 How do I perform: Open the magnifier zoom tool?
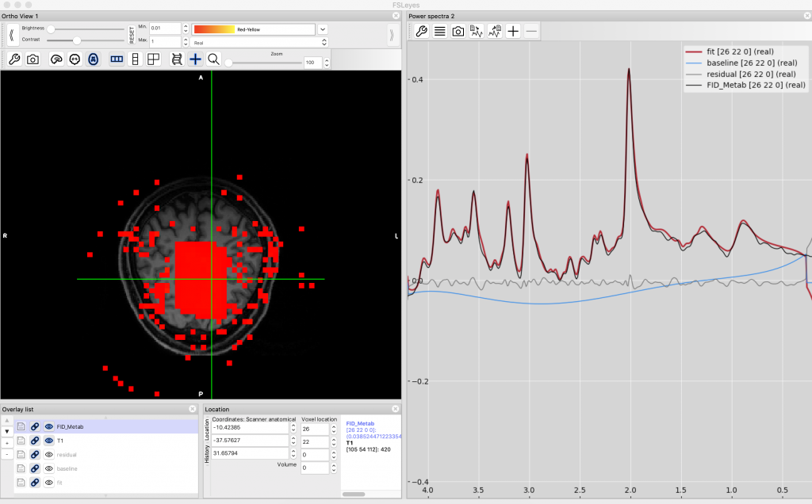click(215, 59)
